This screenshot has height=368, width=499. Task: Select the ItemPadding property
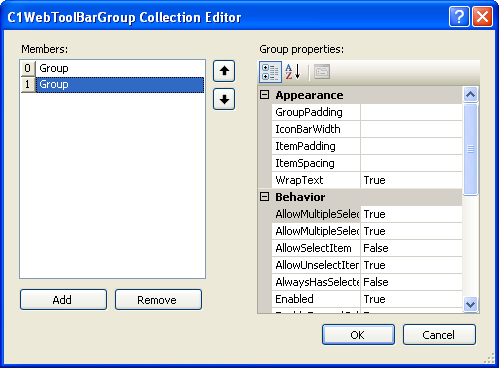(316, 146)
